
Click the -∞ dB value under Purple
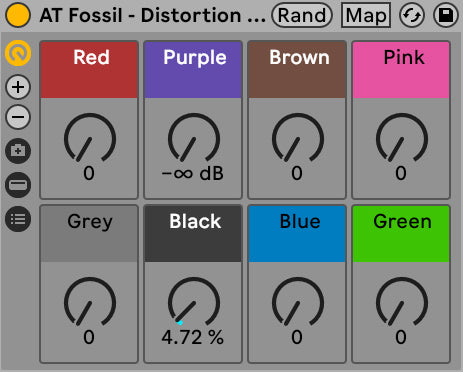(x=192, y=173)
